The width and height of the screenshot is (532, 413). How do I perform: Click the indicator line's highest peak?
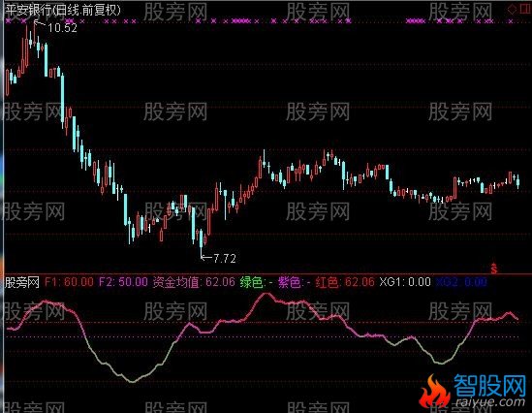click(266, 294)
